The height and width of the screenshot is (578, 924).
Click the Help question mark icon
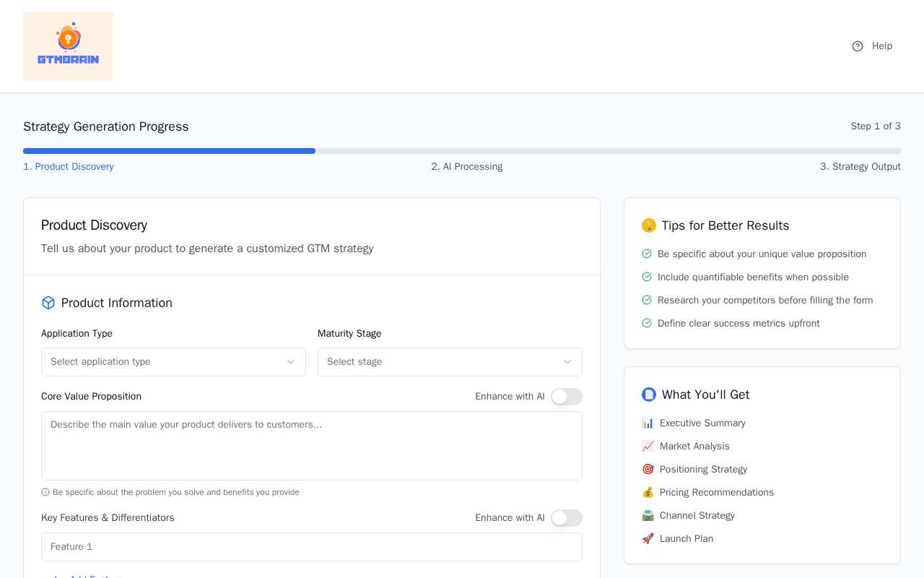coord(858,46)
